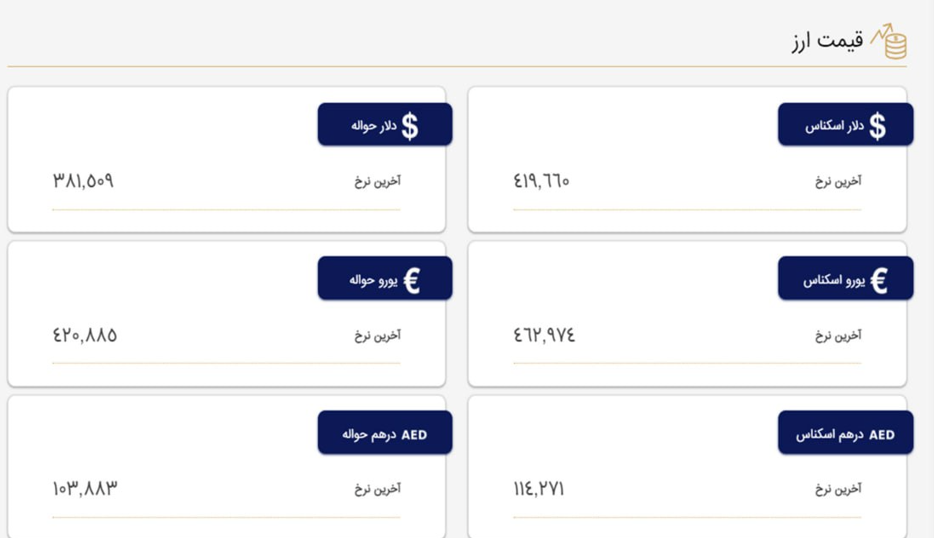This screenshot has width=934, height=538.
Task: Select the یورو حواله label
Action: click(x=373, y=279)
